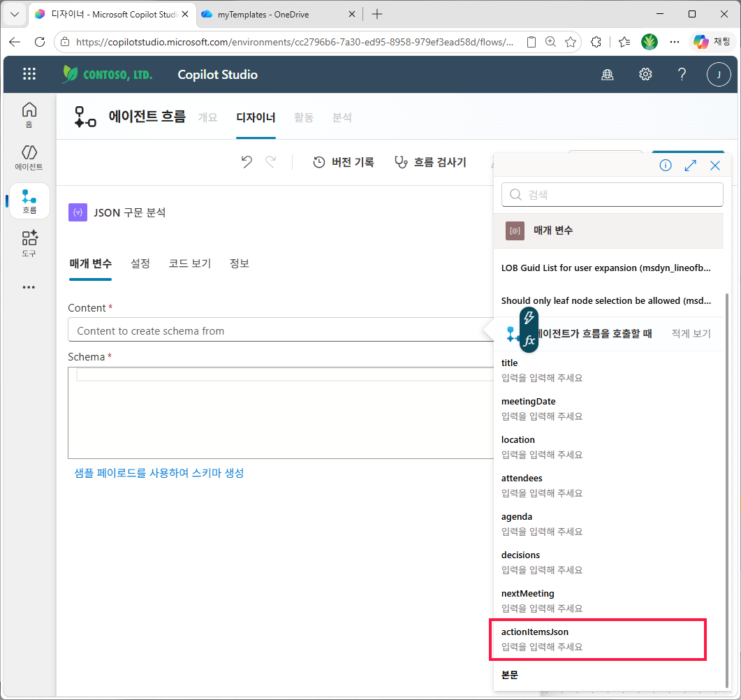The height and width of the screenshot is (700, 741).
Task: Click 적게 보기 to show fewer
Action: [691, 334]
